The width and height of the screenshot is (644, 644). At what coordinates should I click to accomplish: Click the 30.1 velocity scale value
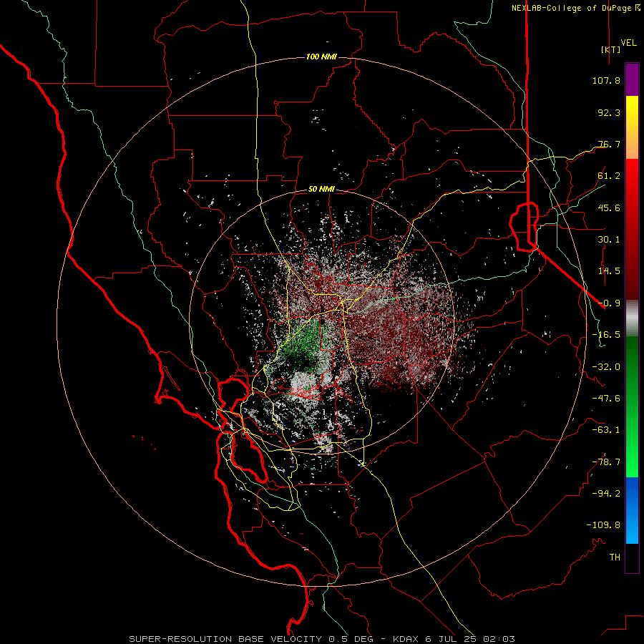tap(609, 240)
